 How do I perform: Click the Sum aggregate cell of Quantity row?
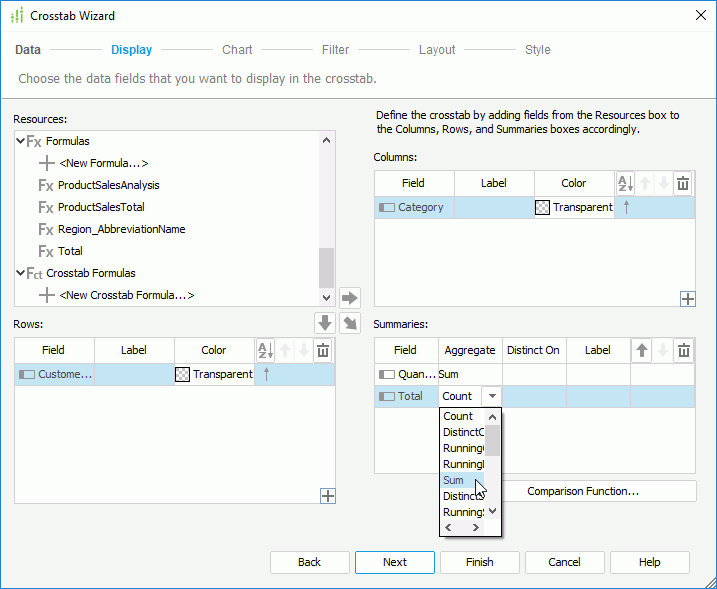pyautogui.click(x=470, y=374)
